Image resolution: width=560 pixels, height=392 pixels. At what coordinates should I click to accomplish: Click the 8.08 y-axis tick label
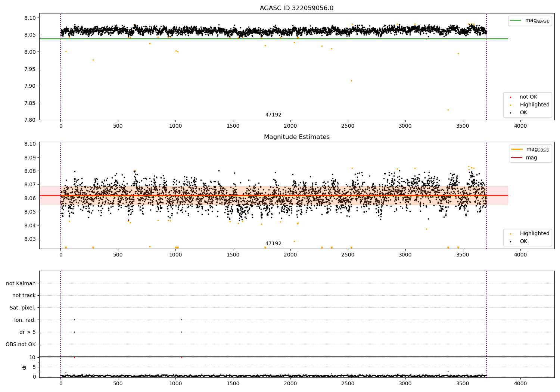[x=29, y=171]
